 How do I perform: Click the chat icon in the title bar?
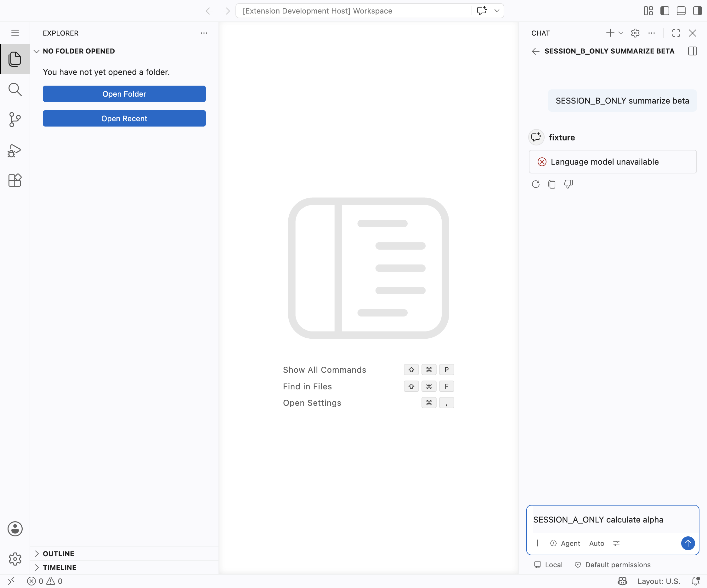482,11
